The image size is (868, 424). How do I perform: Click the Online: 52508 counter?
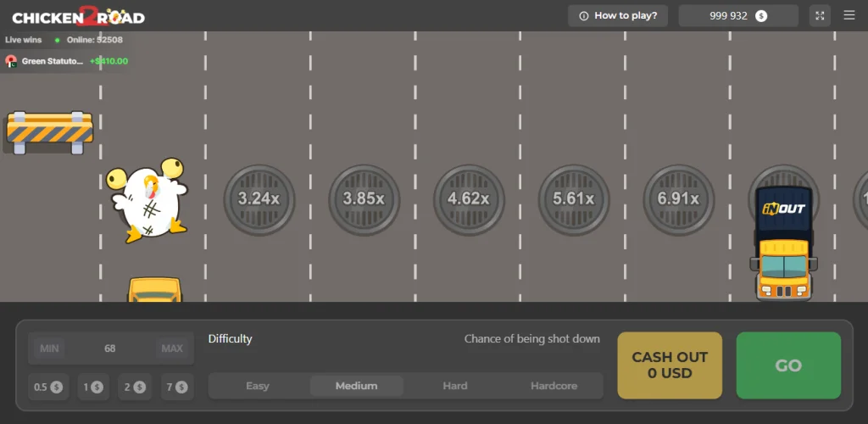tap(95, 40)
